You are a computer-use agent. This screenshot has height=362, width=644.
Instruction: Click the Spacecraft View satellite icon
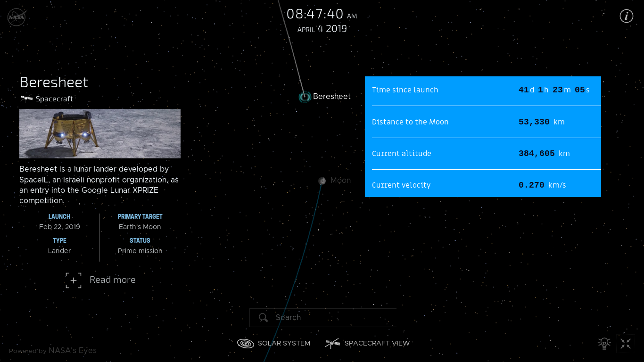tap(332, 344)
